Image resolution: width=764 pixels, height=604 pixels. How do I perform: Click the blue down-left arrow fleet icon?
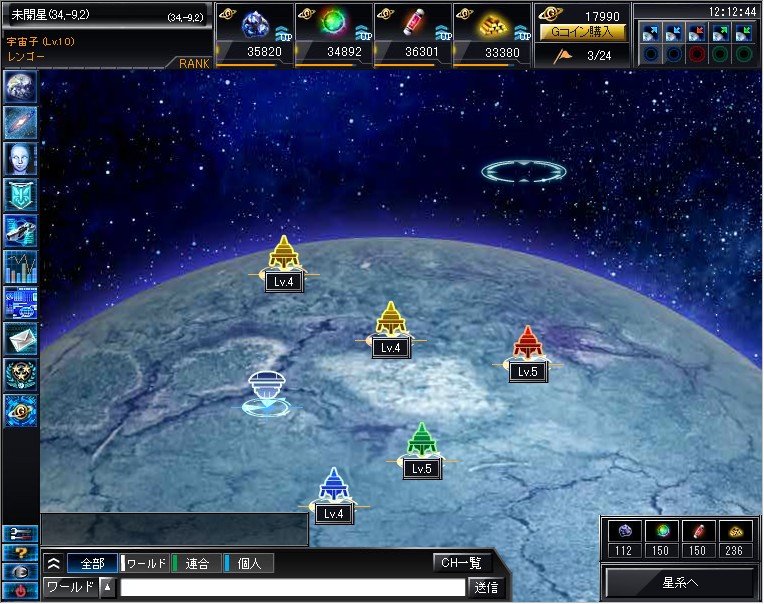pyautogui.click(x=674, y=33)
